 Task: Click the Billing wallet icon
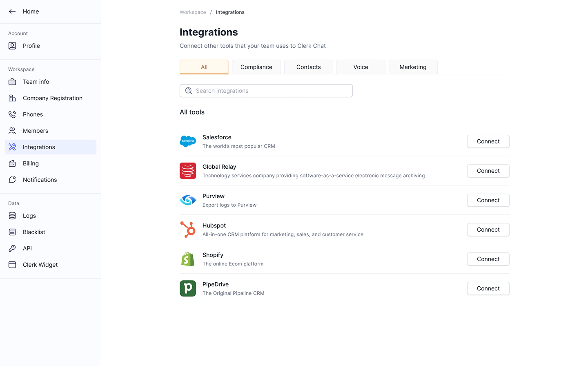pos(12,163)
